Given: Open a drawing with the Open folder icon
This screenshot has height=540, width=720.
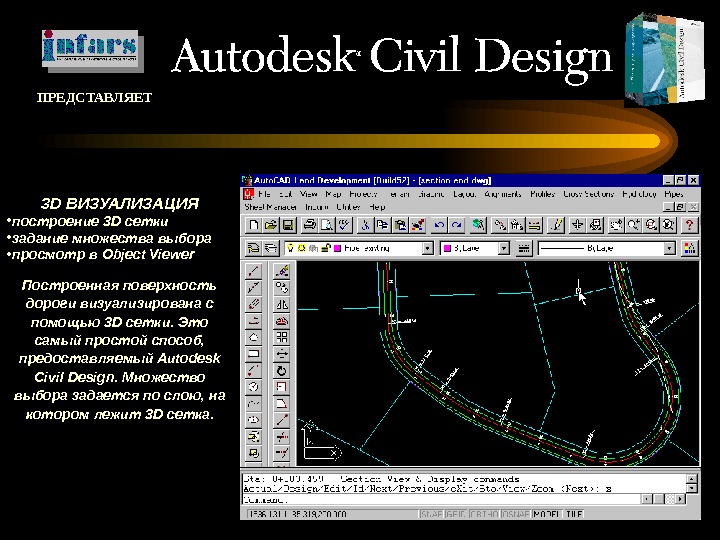Looking at the screenshot, I should click(x=271, y=225).
